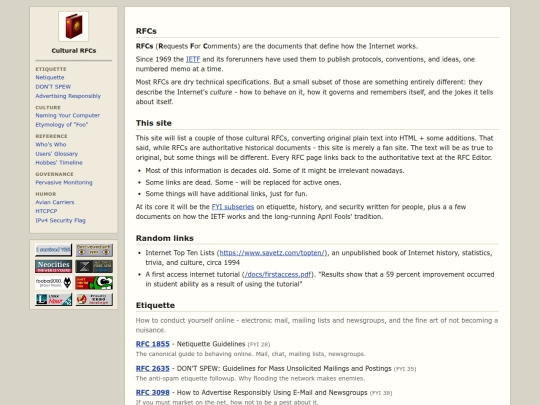Open RFC 1855 Netiquette Guidelines
The width and height of the screenshot is (540, 405).
pyautogui.click(x=153, y=344)
